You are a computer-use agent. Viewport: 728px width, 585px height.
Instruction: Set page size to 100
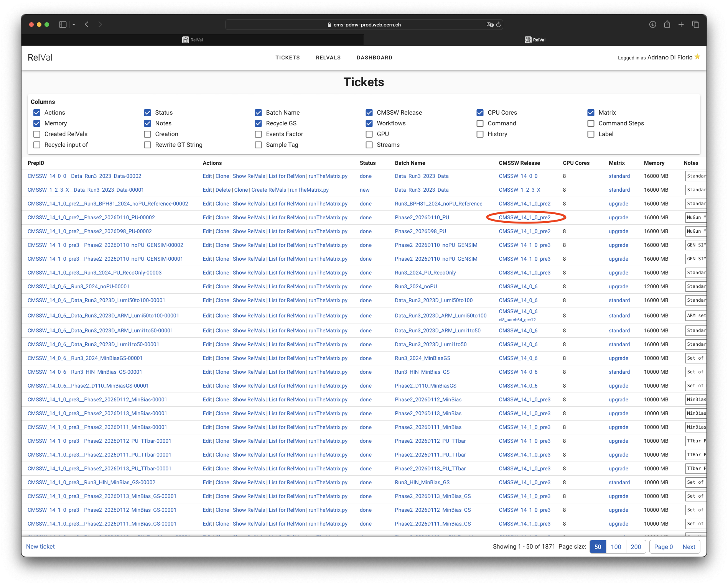616,547
